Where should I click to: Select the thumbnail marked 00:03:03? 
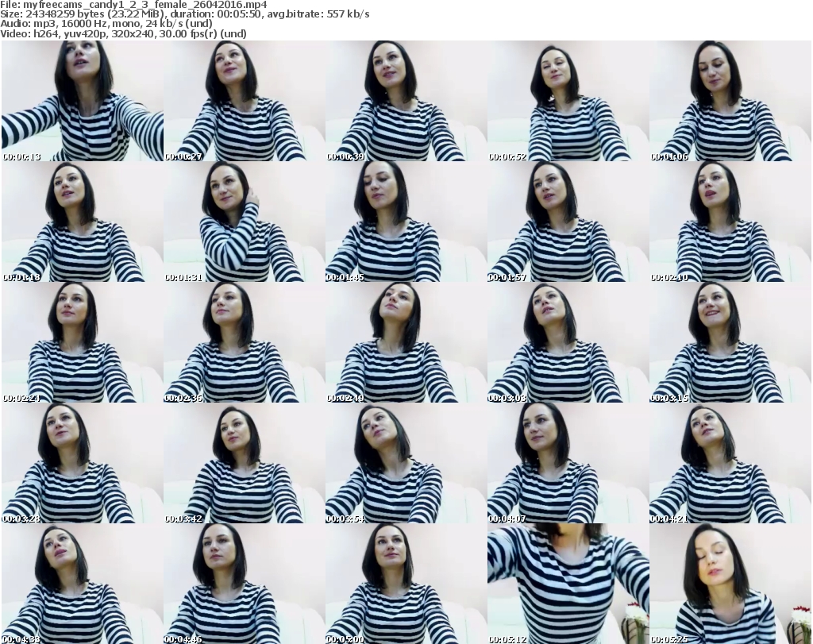pos(568,342)
